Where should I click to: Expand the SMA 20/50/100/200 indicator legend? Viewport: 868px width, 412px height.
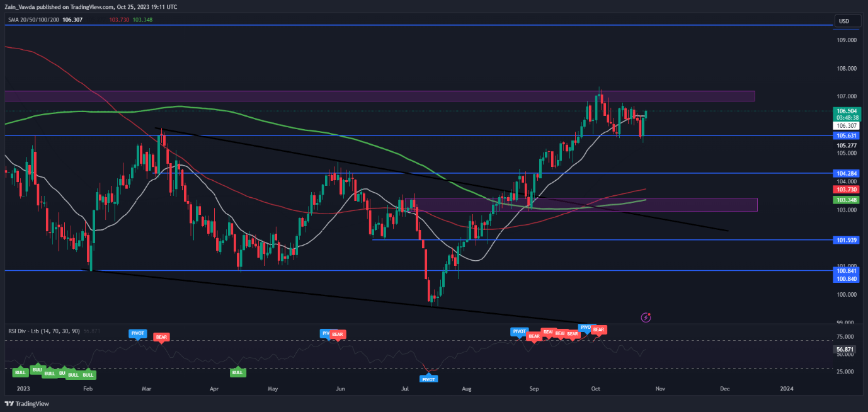pos(34,20)
